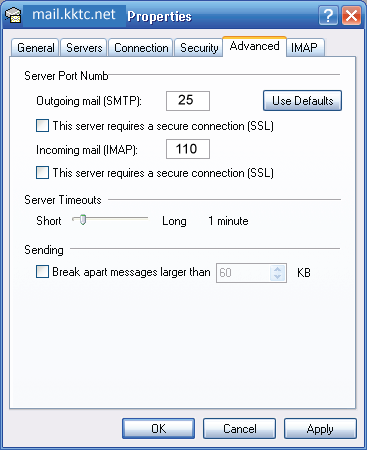
Task: Increase message size with spinner up arrow
Action: (x=277, y=269)
